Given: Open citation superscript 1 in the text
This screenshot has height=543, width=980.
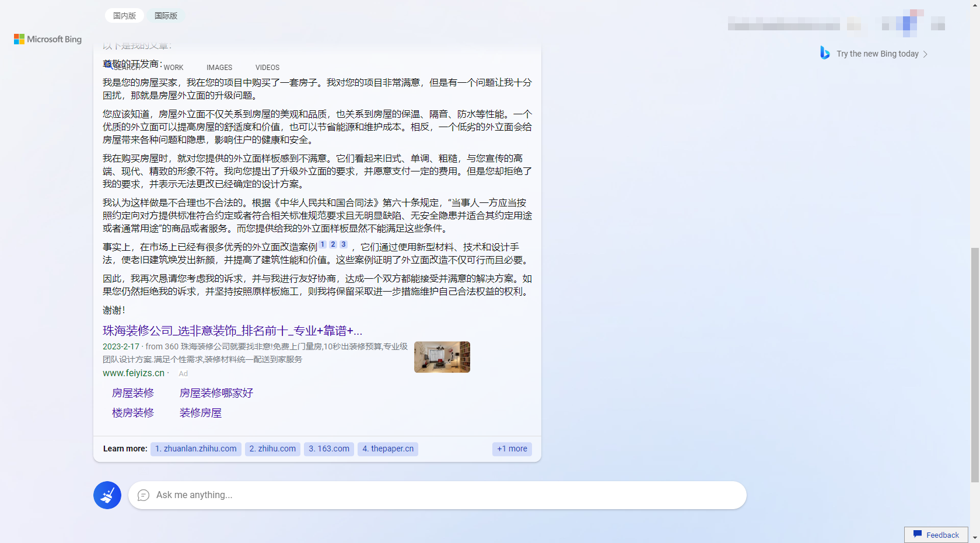Looking at the screenshot, I should pos(322,244).
